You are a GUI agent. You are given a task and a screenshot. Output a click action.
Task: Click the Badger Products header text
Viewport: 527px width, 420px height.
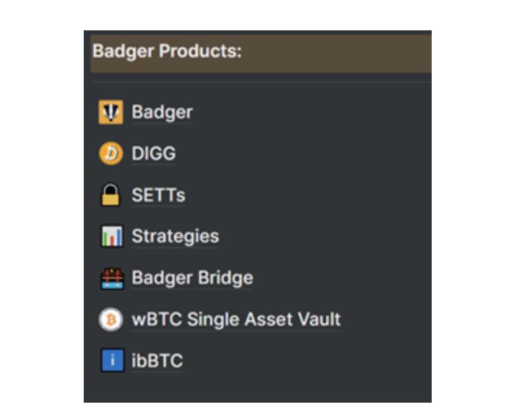(166, 52)
